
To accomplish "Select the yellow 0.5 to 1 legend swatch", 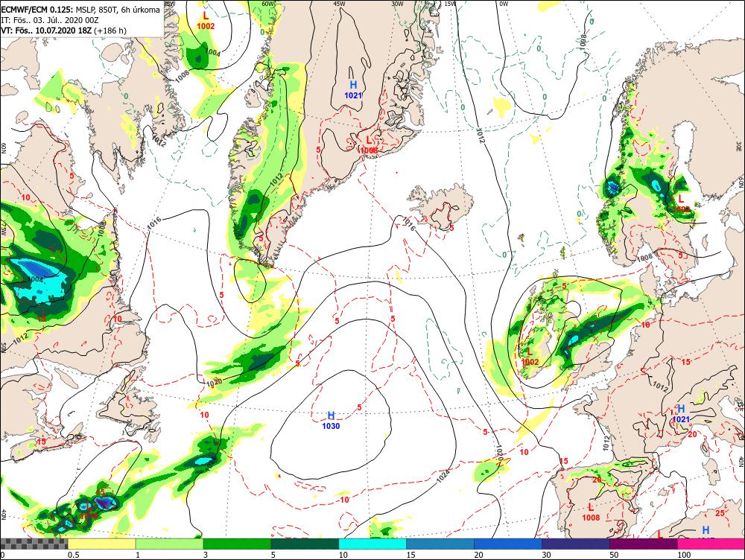I will pos(101,544).
